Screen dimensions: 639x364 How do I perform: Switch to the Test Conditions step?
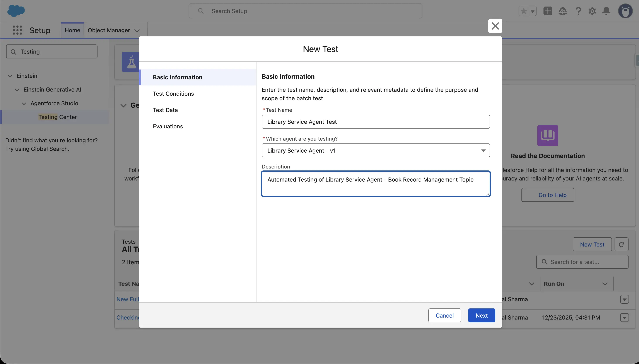[173, 94]
